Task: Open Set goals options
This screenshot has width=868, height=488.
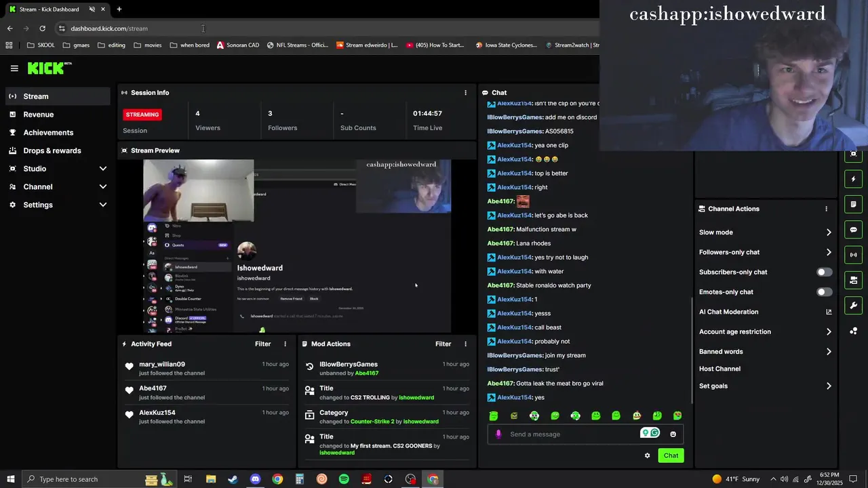Action: [765, 386]
